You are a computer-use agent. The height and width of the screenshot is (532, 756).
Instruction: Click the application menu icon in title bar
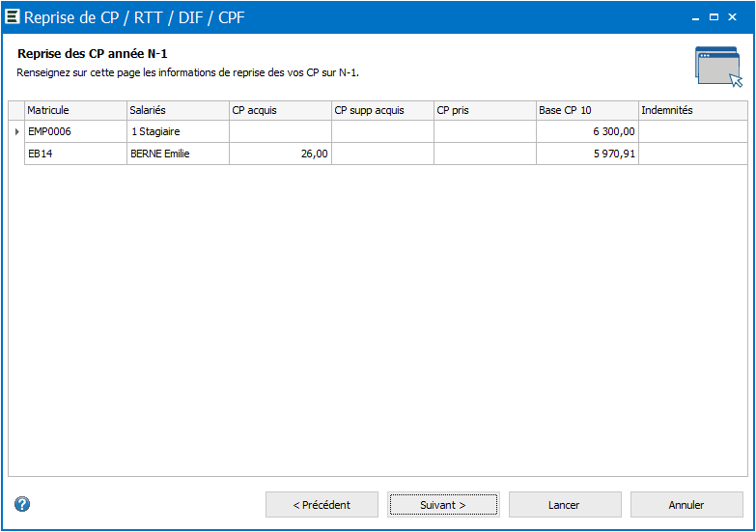[12, 16]
